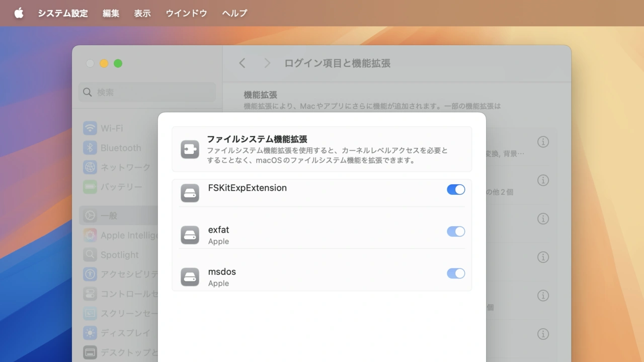Open the 編集 menu
The width and height of the screenshot is (644, 362).
click(x=111, y=13)
